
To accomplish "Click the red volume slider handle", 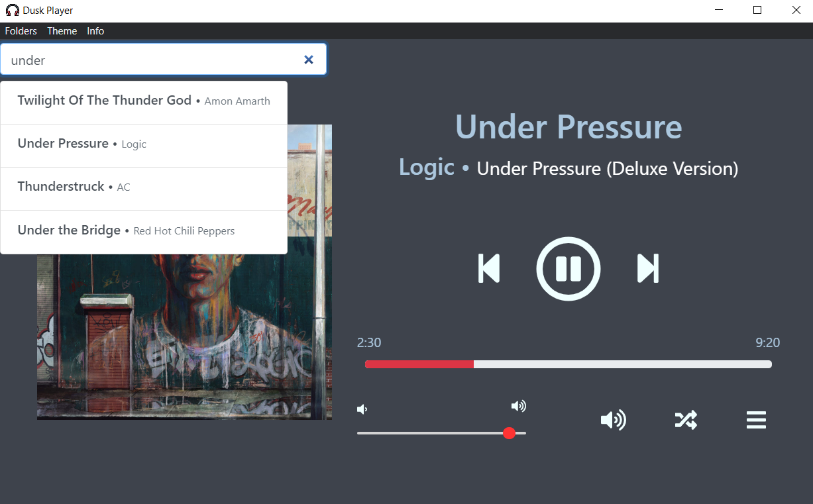I will (509, 433).
